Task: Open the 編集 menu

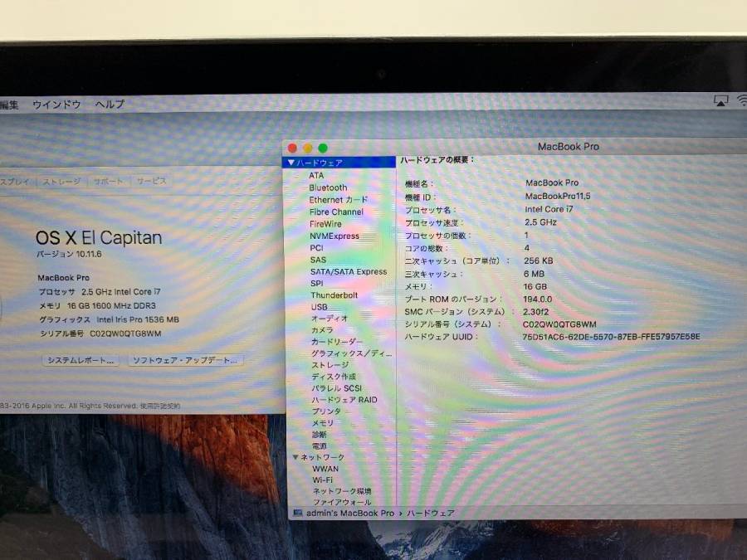Action: tap(9, 105)
